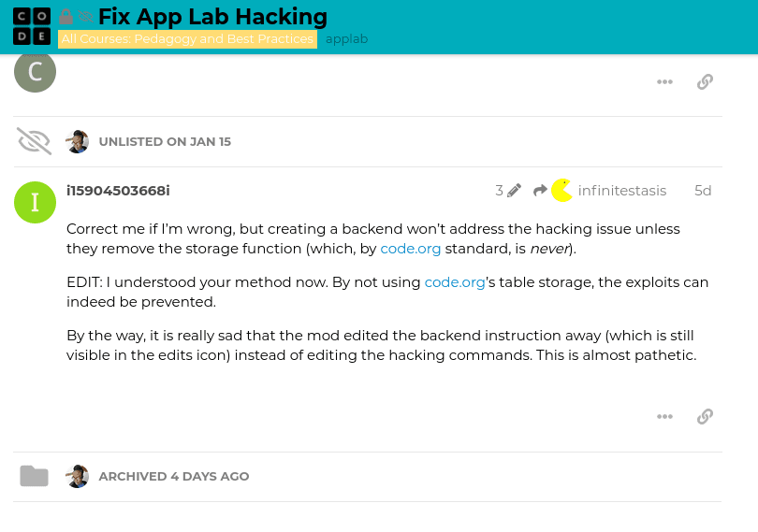Click the locked topic padlock icon
The height and width of the screenshot is (532, 758).
point(66,17)
